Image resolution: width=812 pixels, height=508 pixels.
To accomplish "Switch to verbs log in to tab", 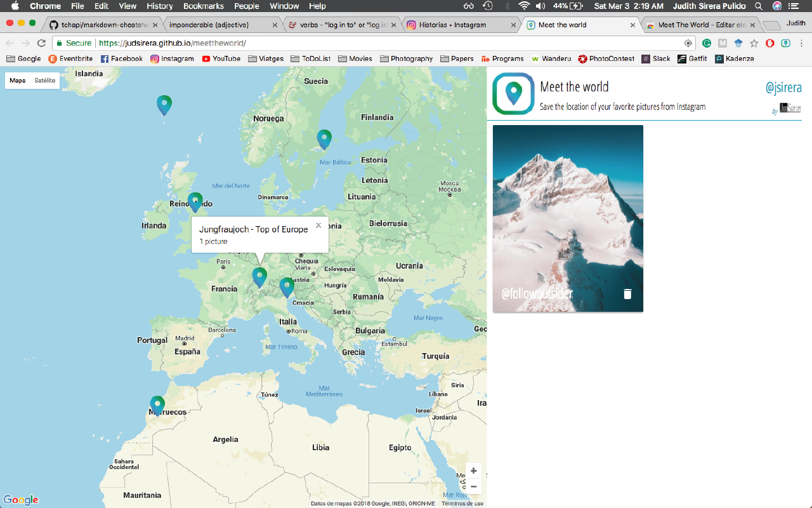I will click(x=340, y=25).
